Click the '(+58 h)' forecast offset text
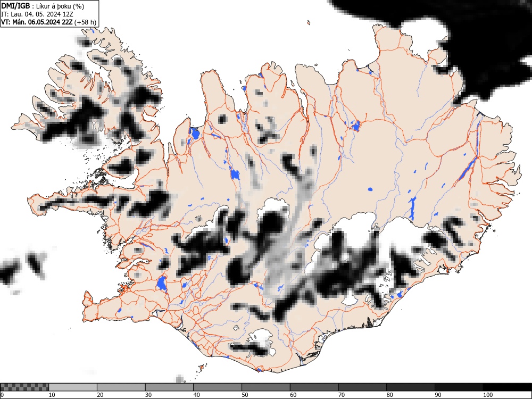Image resolution: width=532 pixels, height=399 pixels. 85,22
